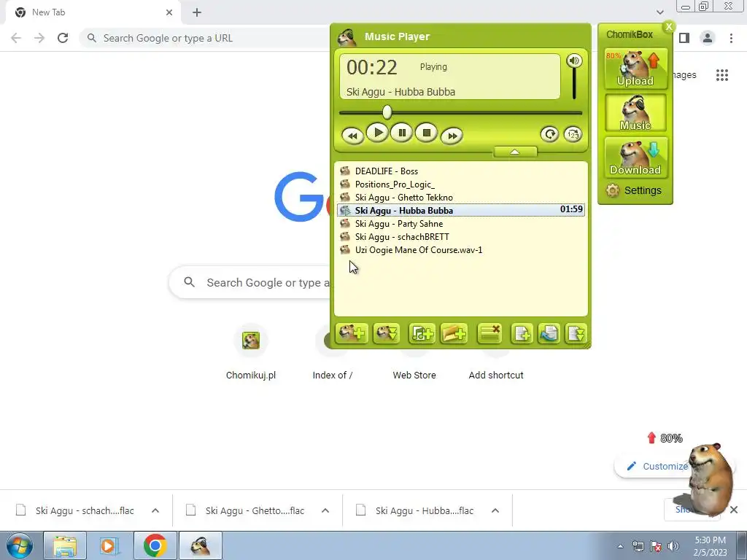Image resolution: width=747 pixels, height=560 pixels.
Task: Close the ChomikBox panel with green X
Action: pyautogui.click(x=669, y=27)
